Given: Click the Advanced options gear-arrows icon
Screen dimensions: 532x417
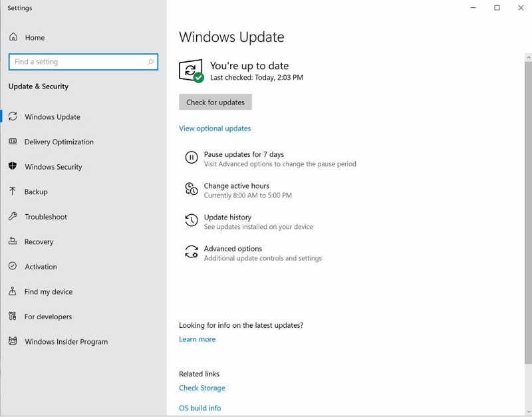Looking at the screenshot, I should click(192, 252).
